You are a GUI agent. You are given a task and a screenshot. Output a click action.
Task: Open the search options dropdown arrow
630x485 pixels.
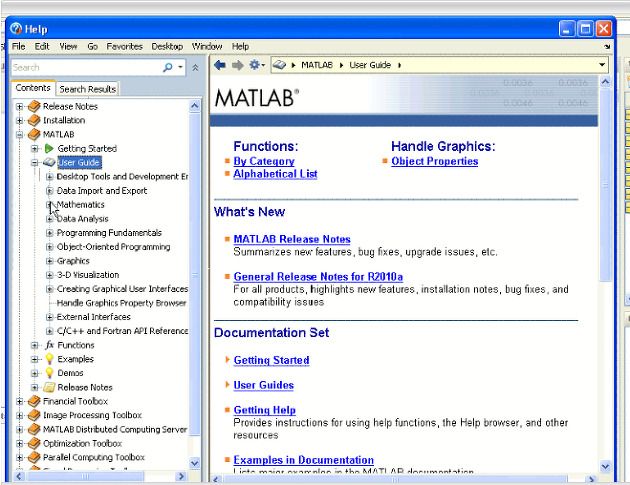coord(180,67)
